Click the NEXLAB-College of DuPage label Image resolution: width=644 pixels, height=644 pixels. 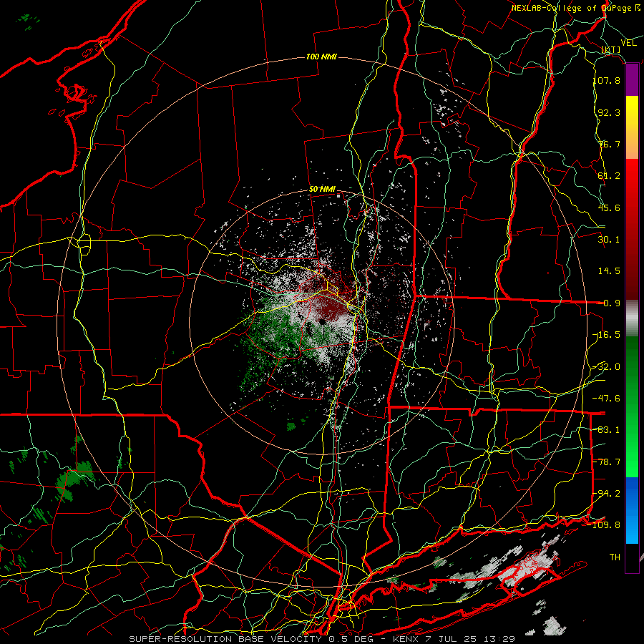click(576, 8)
